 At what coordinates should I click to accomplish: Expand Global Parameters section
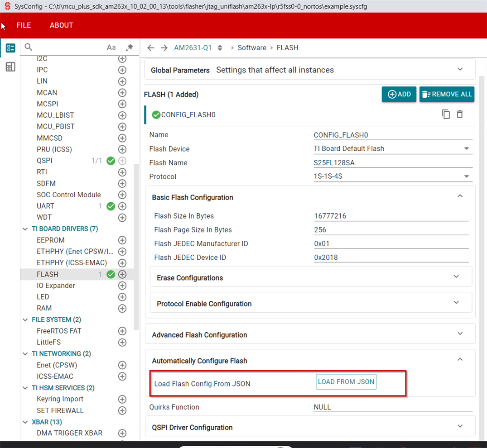460,69
